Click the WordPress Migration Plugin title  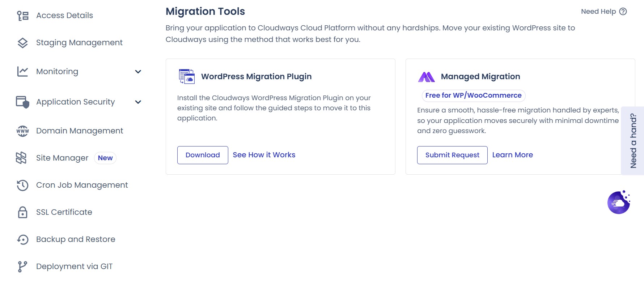tap(257, 77)
